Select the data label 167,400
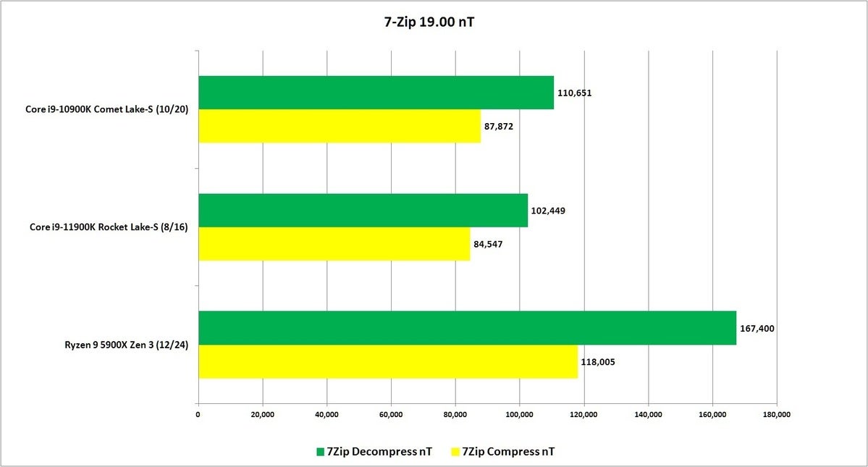 tap(757, 329)
